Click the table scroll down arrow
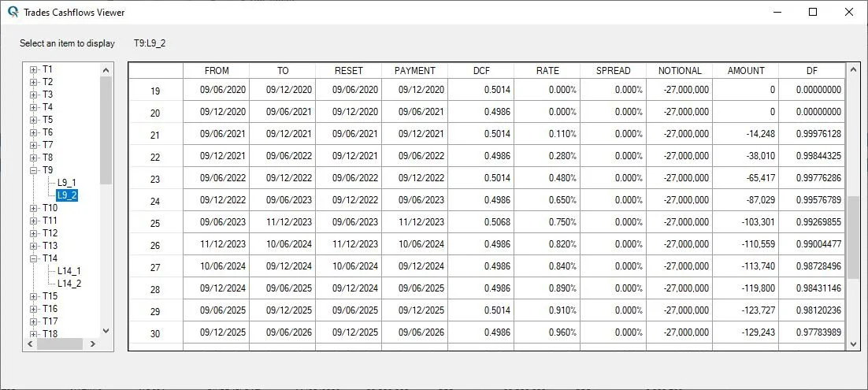868x390 pixels. pos(853,344)
